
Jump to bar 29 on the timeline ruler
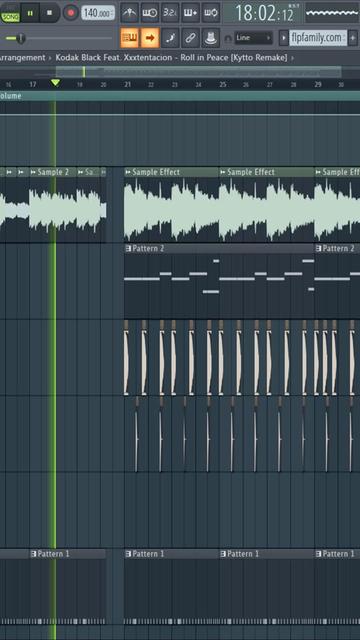(318, 84)
